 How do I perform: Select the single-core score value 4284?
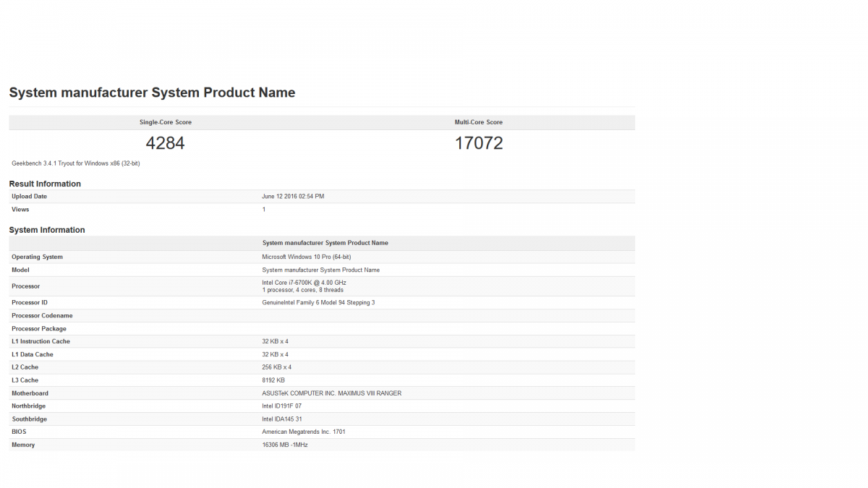point(166,143)
